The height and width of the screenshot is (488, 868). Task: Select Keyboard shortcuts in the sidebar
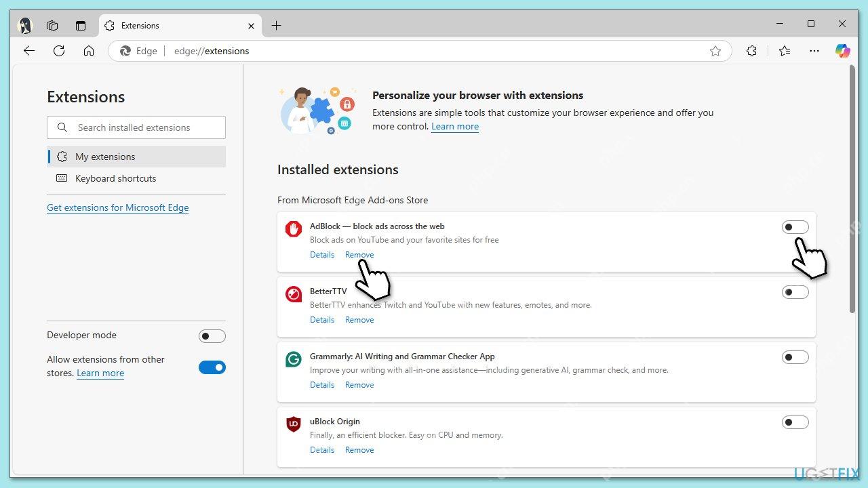[x=115, y=178]
